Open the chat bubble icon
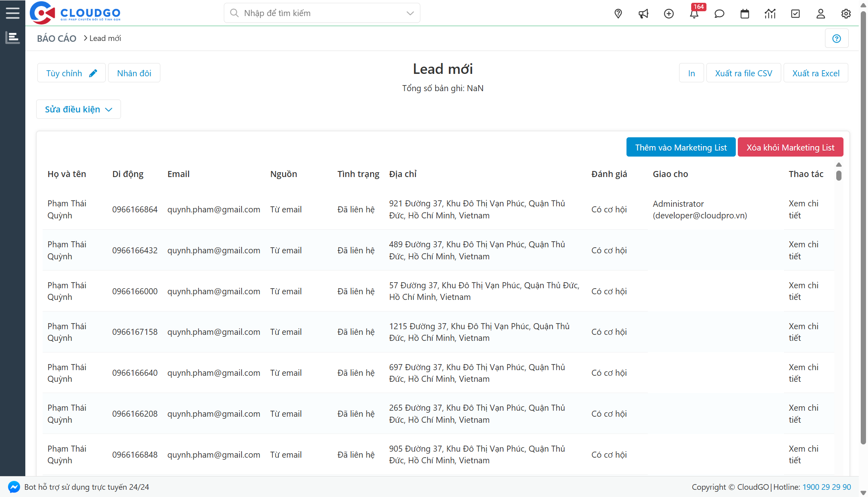The width and height of the screenshot is (868, 497). coord(719,14)
